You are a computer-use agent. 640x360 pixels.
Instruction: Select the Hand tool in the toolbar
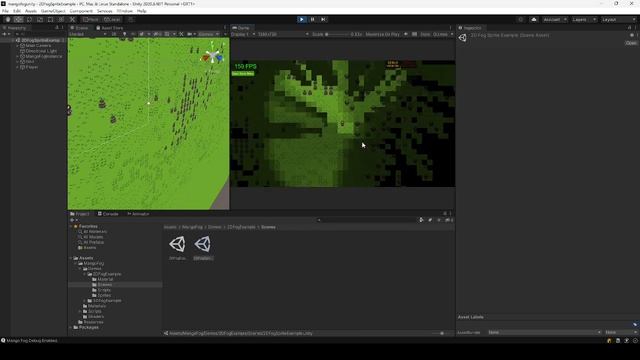(8, 19)
